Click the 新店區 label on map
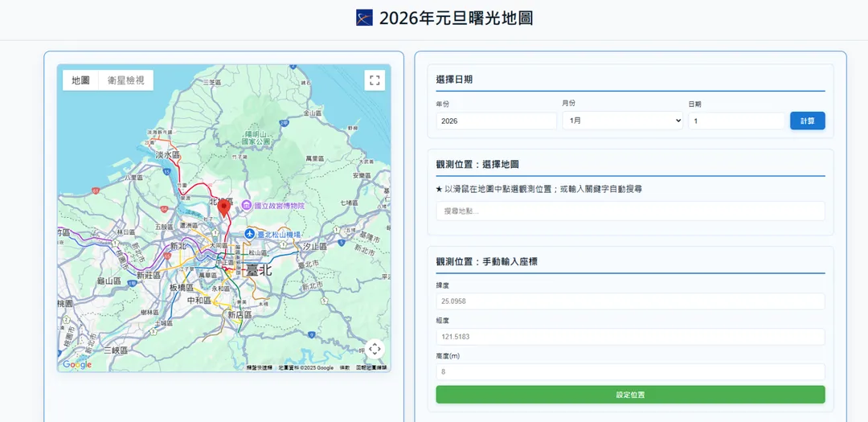 coord(240,314)
